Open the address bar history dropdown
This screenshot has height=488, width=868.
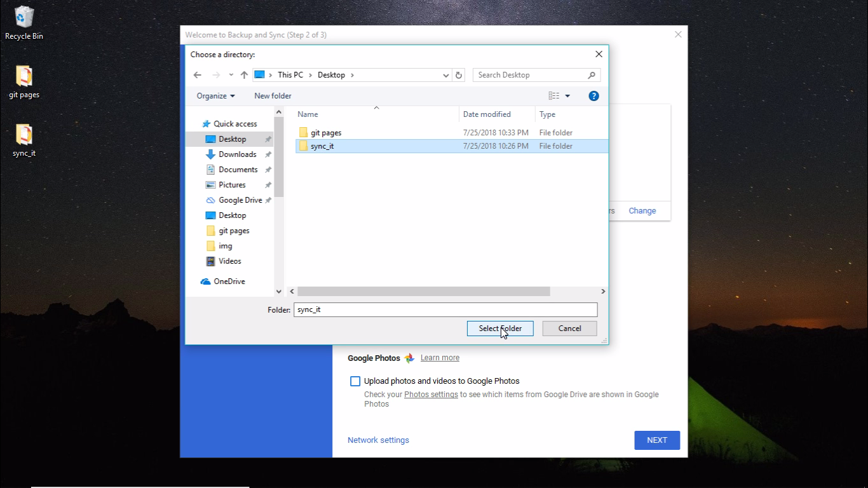(x=445, y=75)
